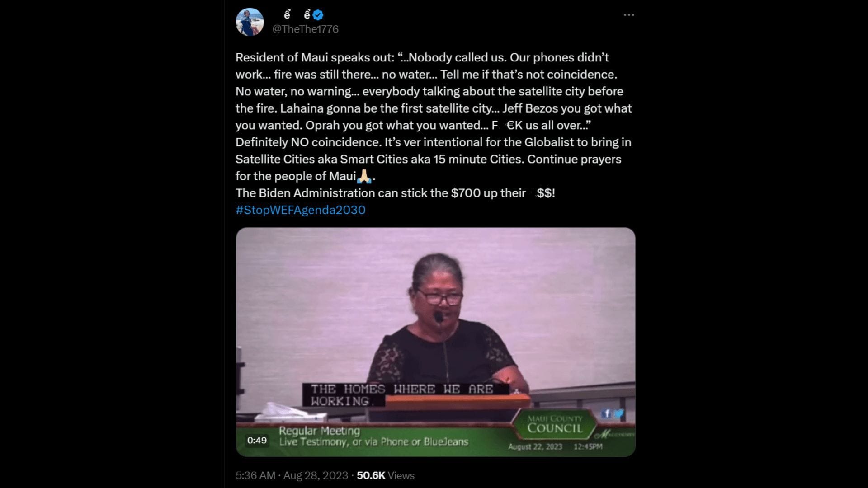Click the blue verified checkmark badge
The width and height of the screenshot is (868, 488).
click(x=318, y=15)
